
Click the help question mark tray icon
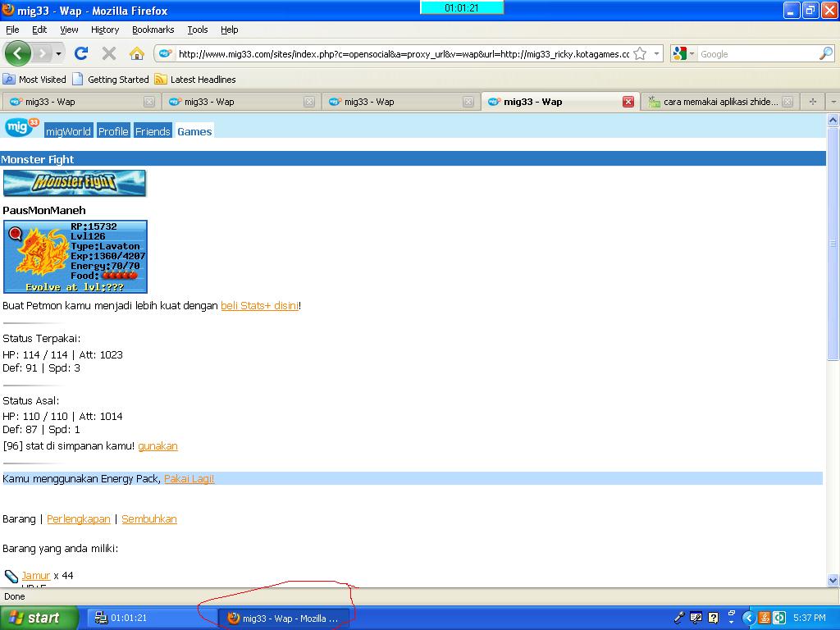pos(713,618)
